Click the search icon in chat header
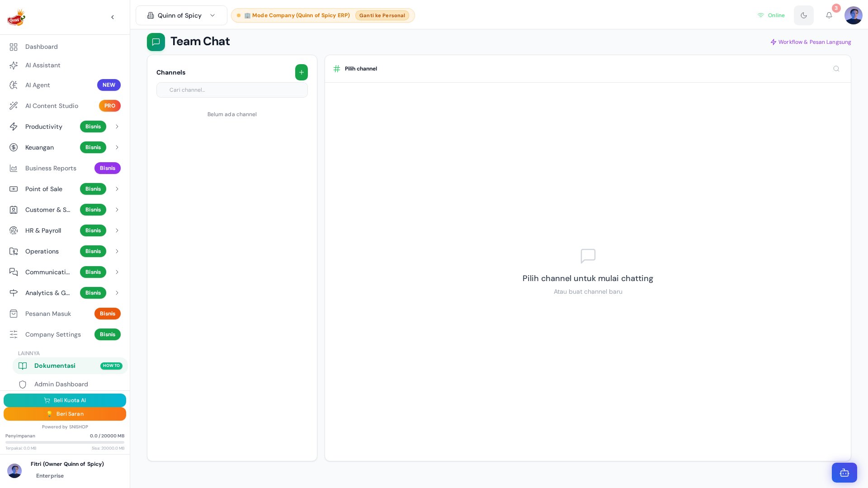The image size is (868, 488). [x=836, y=69]
